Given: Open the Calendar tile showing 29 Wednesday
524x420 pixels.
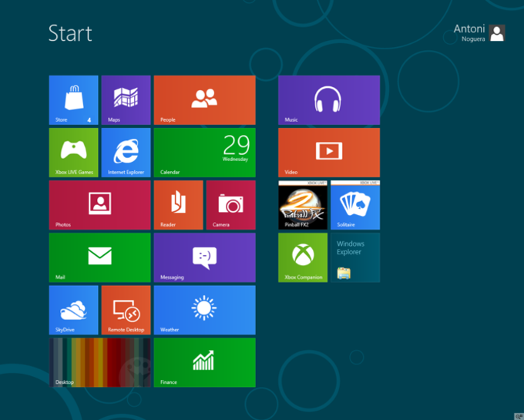Looking at the screenshot, I should tap(204, 153).
